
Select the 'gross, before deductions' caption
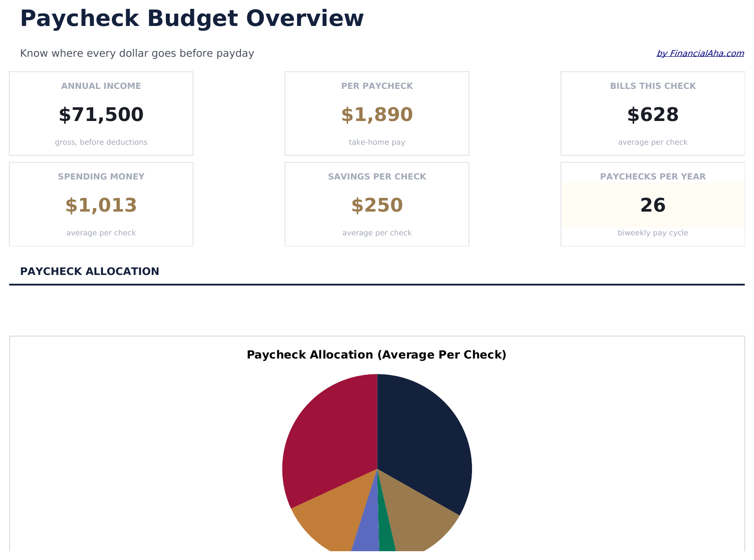tap(101, 143)
